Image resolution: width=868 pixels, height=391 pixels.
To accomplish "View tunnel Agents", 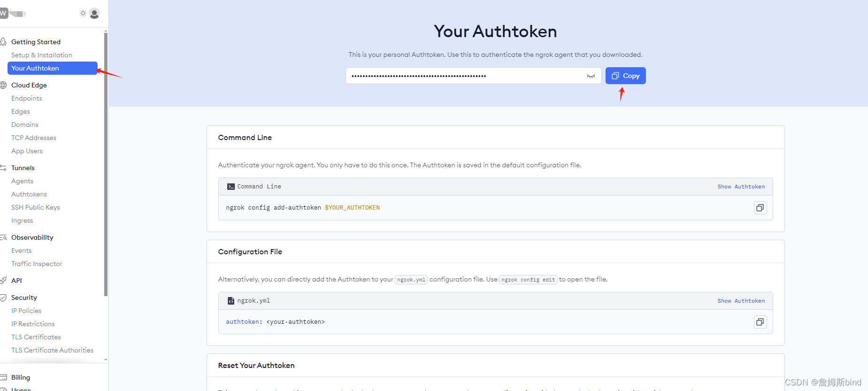I will coord(22,181).
